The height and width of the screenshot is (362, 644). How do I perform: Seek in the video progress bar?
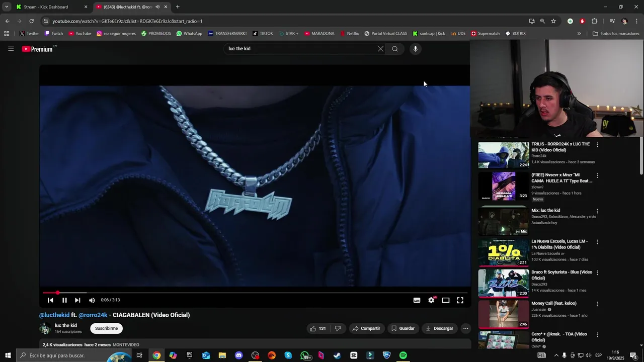pyautogui.click(x=255, y=293)
